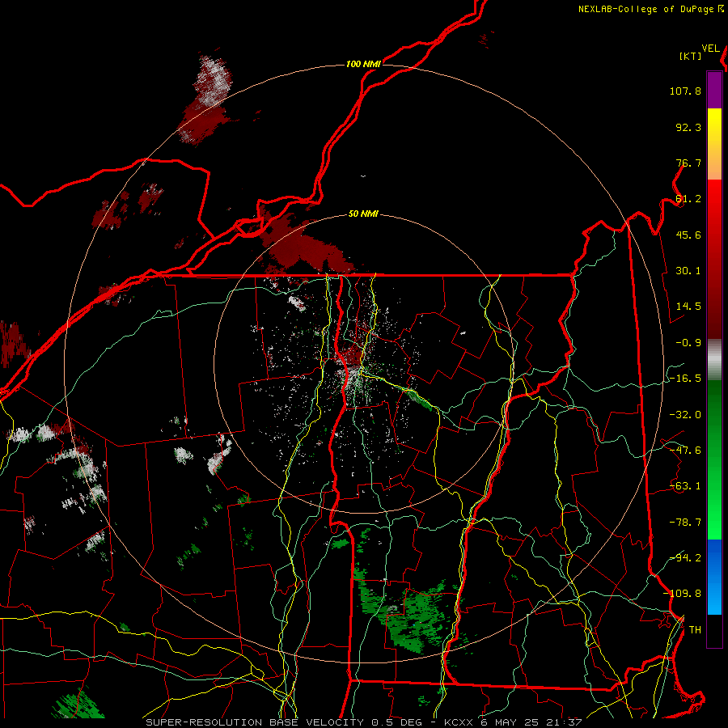Click the 14.5 velocity scale value
The width and height of the screenshot is (728, 728).
point(688,307)
